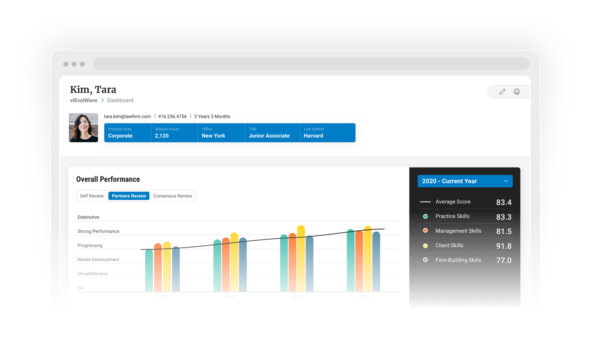Click the Management Skills orange indicator icon
The image size is (591, 364).
[x=425, y=230]
